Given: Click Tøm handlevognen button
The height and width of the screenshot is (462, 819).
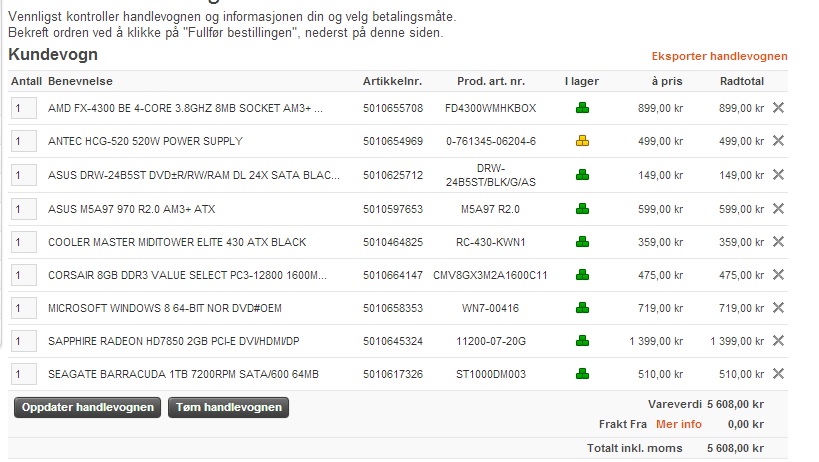Looking at the screenshot, I should click(228, 407).
